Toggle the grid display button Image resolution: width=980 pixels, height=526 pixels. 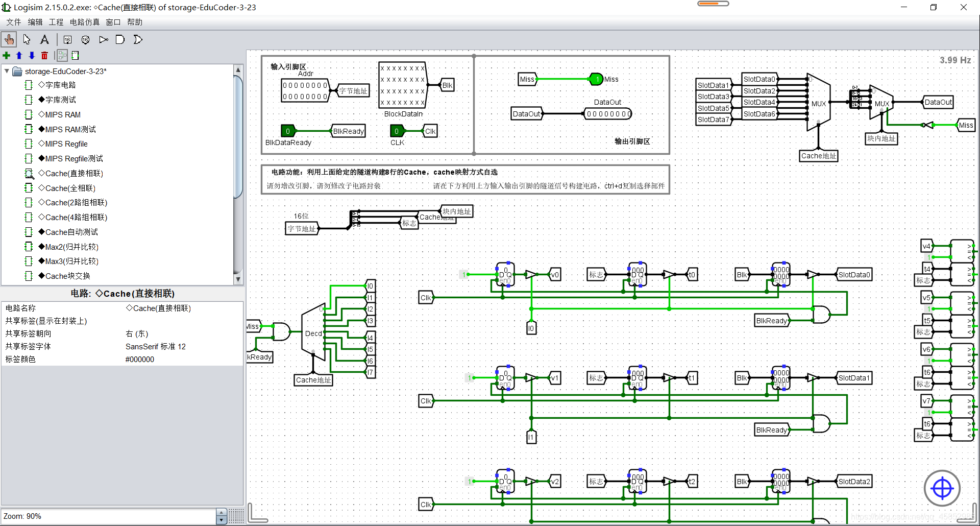[x=236, y=516]
